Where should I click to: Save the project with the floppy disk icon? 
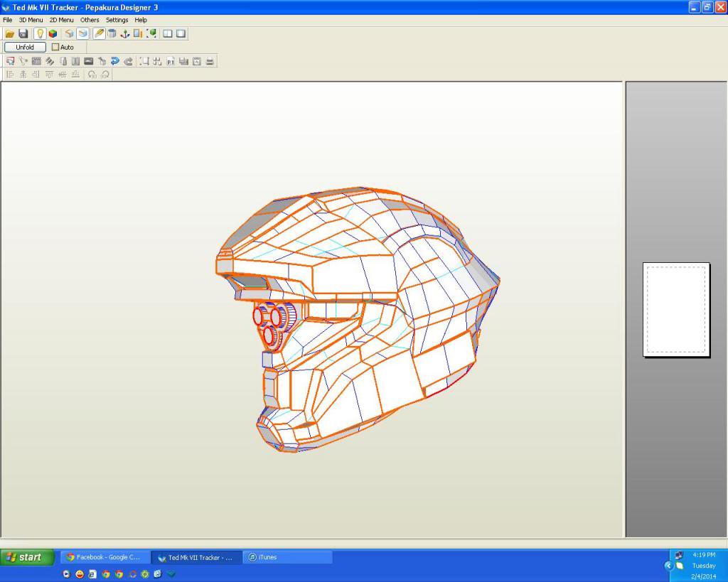[x=23, y=33]
